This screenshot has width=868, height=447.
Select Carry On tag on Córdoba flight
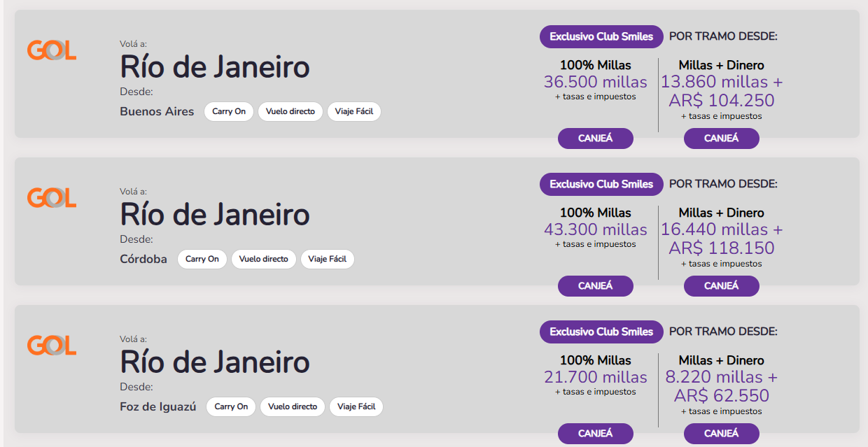[x=202, y=259]
